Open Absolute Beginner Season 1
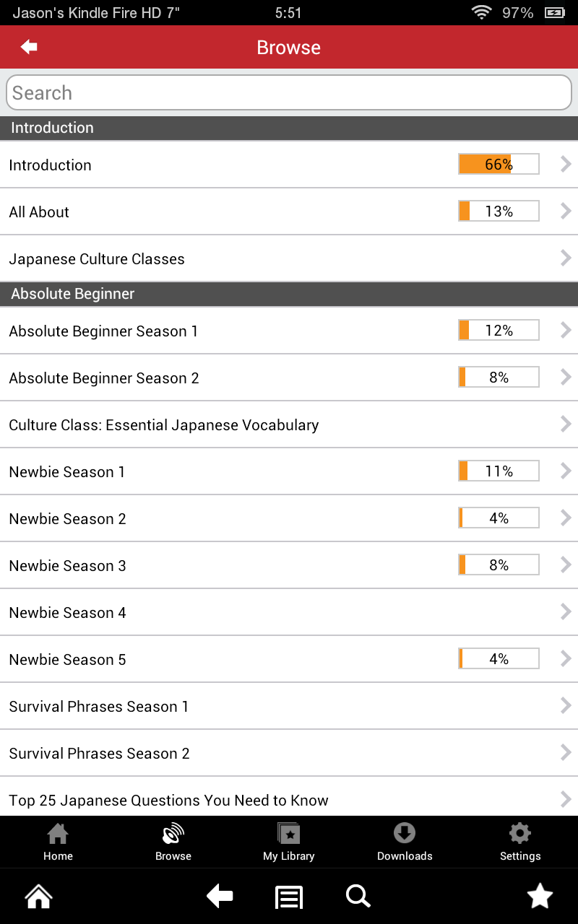578x924 pixels. 103,331
